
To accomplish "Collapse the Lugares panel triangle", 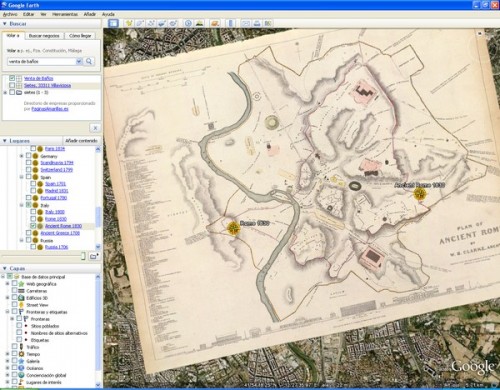I will tap(4, 141).
